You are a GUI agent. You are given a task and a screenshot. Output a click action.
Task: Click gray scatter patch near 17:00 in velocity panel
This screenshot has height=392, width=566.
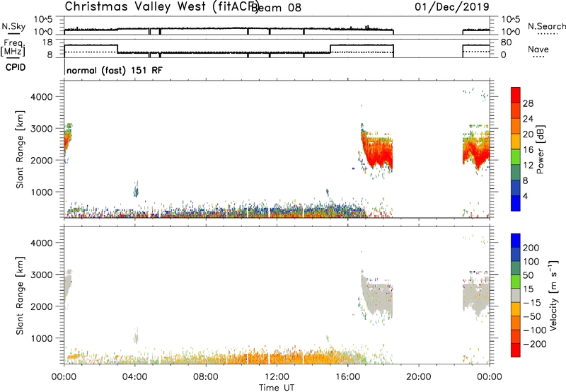pos(377,298)
